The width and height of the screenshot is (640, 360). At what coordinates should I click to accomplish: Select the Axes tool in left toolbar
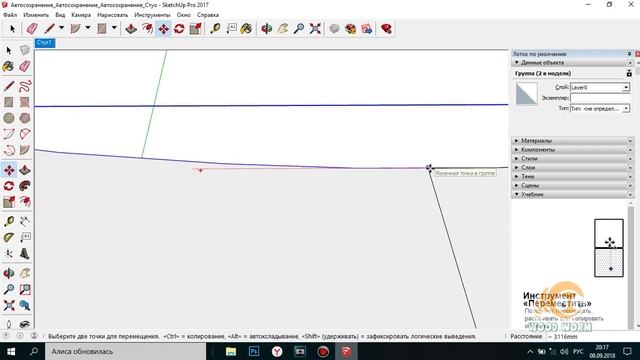tap(9, 253)
